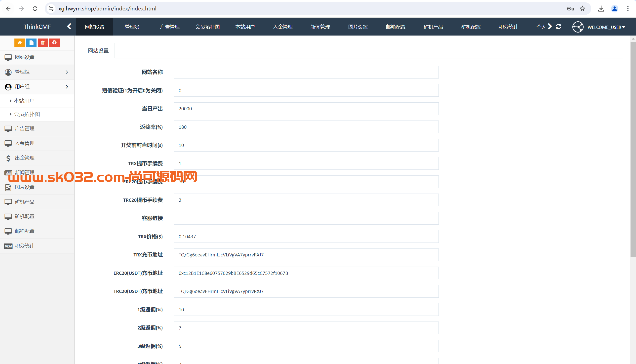The image size is (636, 364).
Task: Click the ThinkCMF brand link
Action: [x=37, y=27]
